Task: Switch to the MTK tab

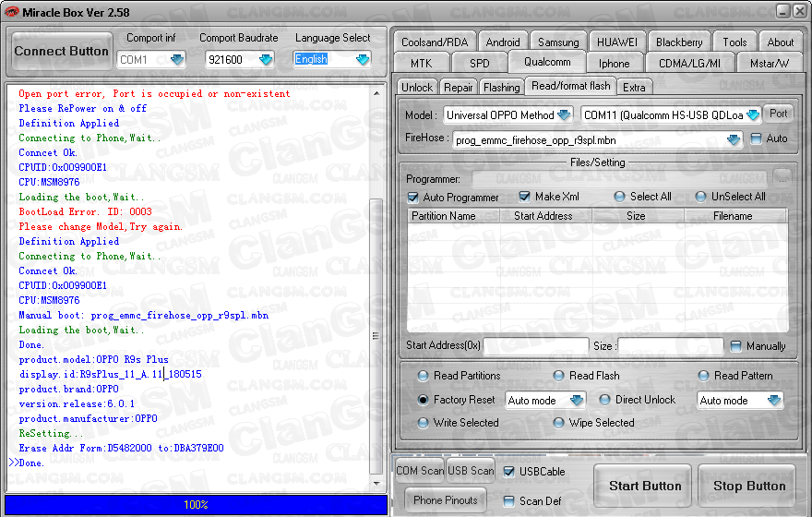Action: (421, 63)
